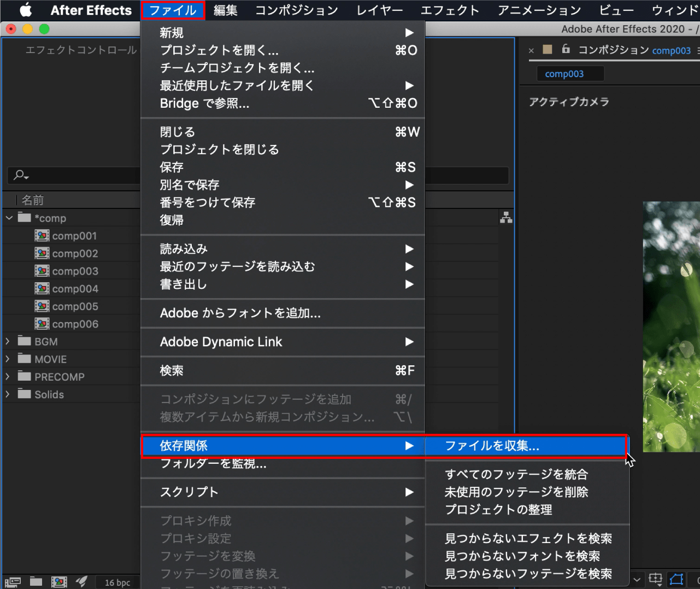
Task: Choose フォルダーを監視... menu item
Action: coord(283,464)
